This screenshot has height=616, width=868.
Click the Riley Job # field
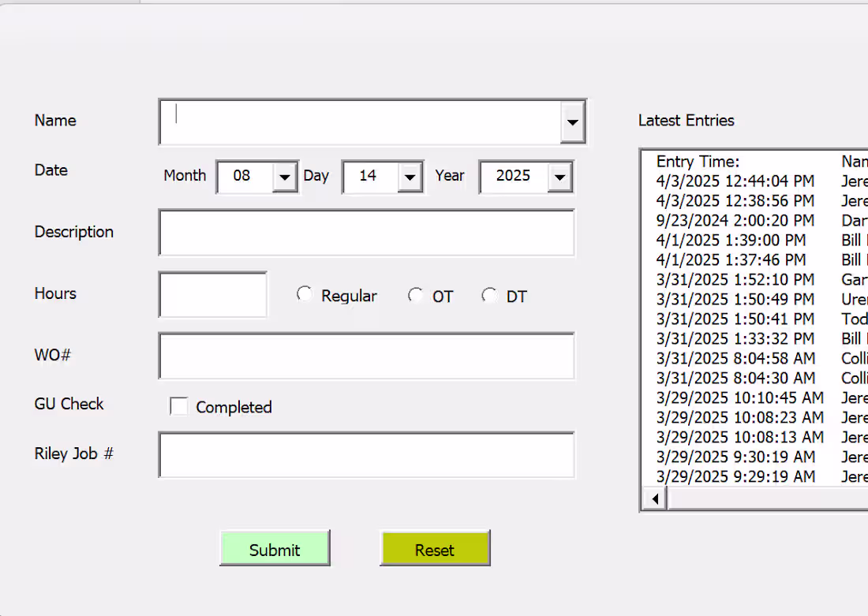[367, 455]
